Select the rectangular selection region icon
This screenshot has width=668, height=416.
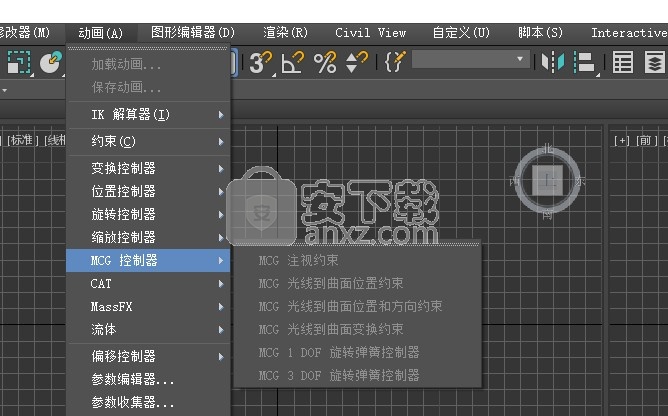click(x=18, y=62)
